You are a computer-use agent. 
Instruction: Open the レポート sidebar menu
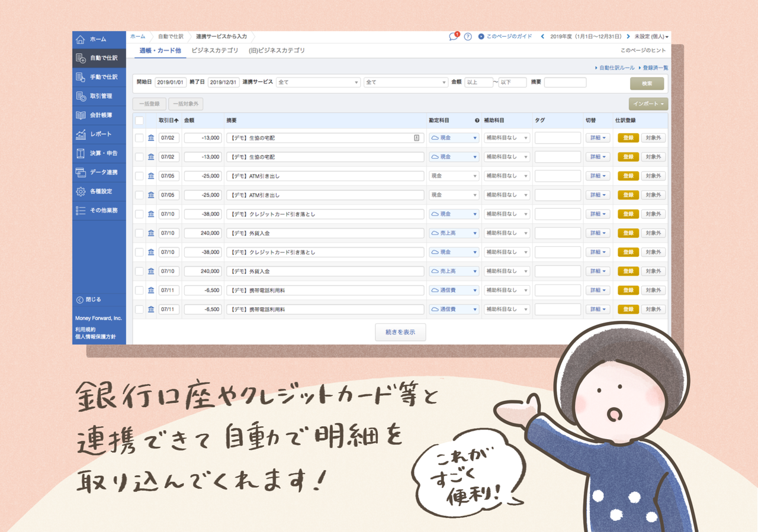(99, 134)
